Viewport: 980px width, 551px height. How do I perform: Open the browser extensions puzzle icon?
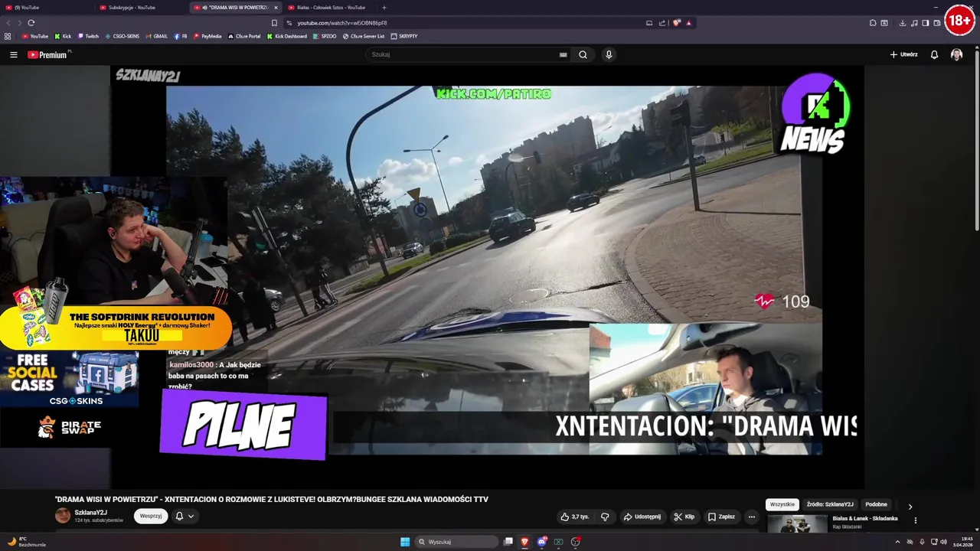(873, 23)
